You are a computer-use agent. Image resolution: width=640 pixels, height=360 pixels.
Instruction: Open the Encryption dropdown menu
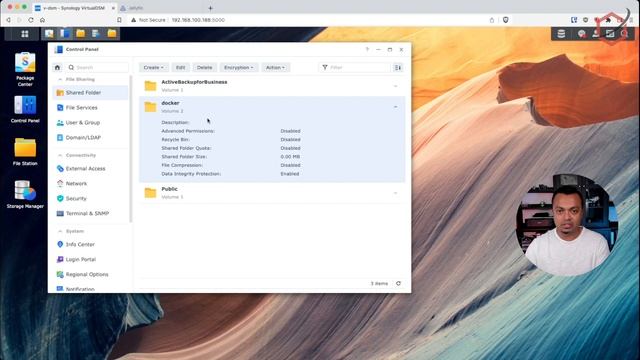click(239, 67)
